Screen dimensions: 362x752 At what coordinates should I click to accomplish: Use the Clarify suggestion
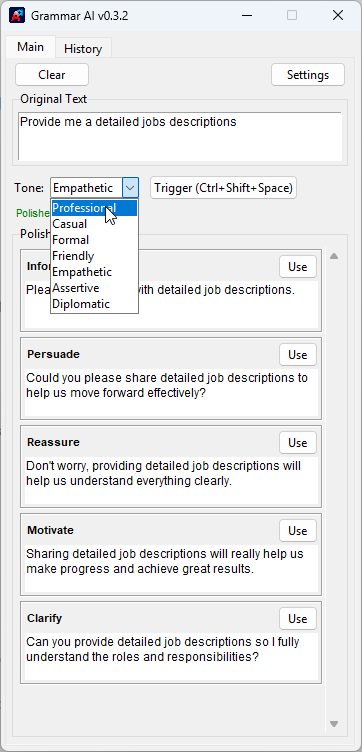[x=298, y=619]
